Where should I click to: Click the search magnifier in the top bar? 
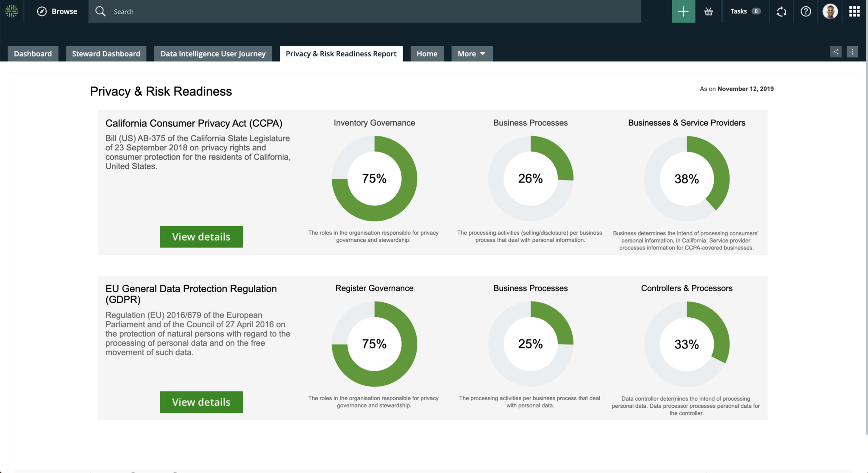click(100, 11)
